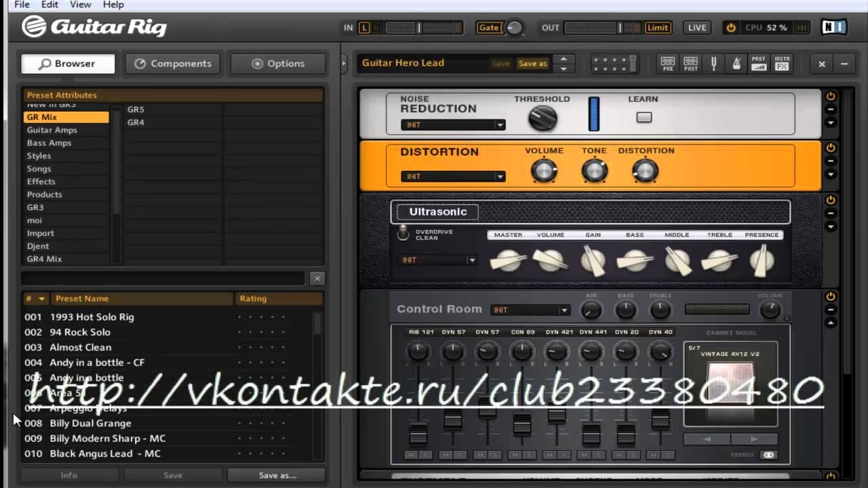
Task: Toggle Noise Reduction power button
Action: [830, 96]
